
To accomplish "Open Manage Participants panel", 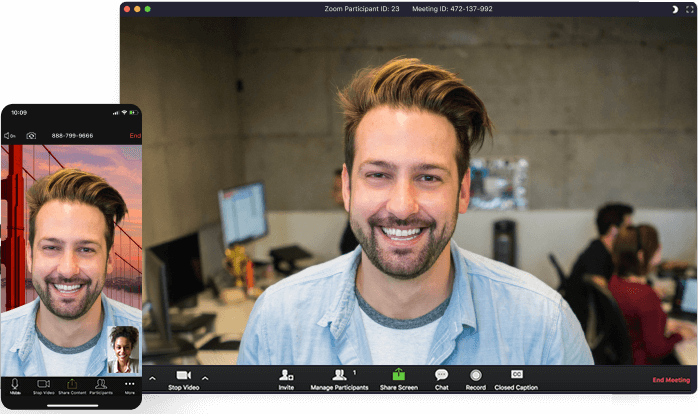I will tap(338, 376).
